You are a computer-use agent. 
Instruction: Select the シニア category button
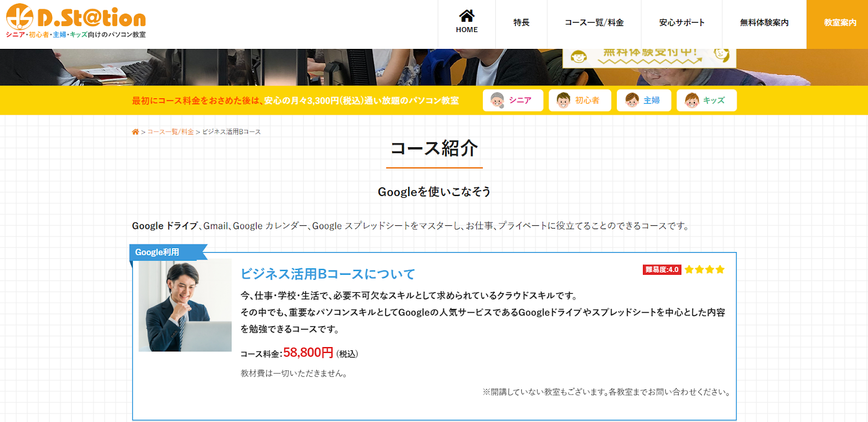(513, 100)
